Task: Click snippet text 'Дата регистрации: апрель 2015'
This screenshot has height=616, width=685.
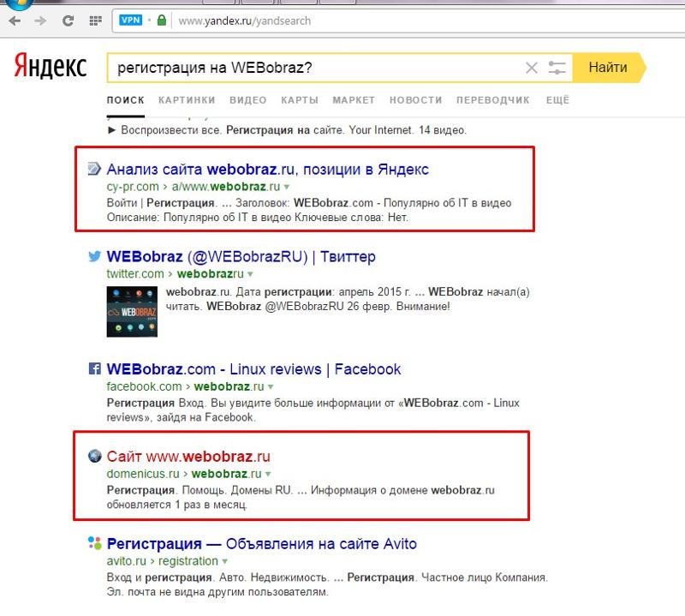Action: pos(323,292)
